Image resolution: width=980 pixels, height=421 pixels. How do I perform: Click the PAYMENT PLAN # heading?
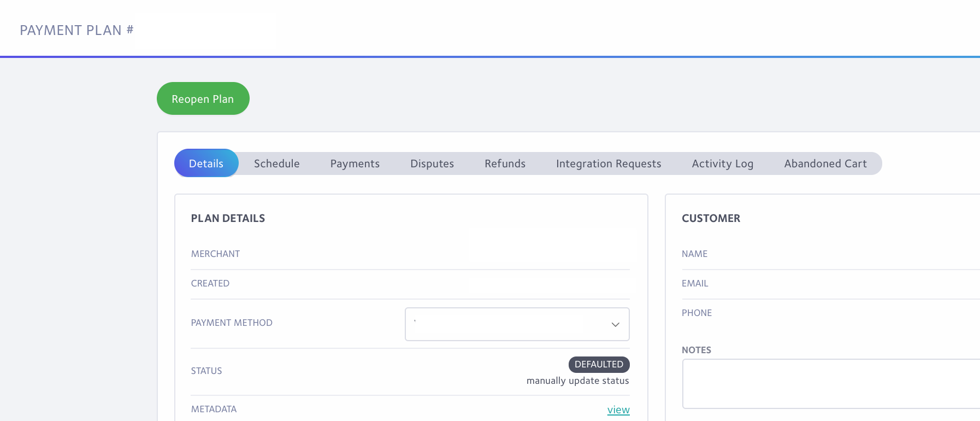tap(77, 30)
